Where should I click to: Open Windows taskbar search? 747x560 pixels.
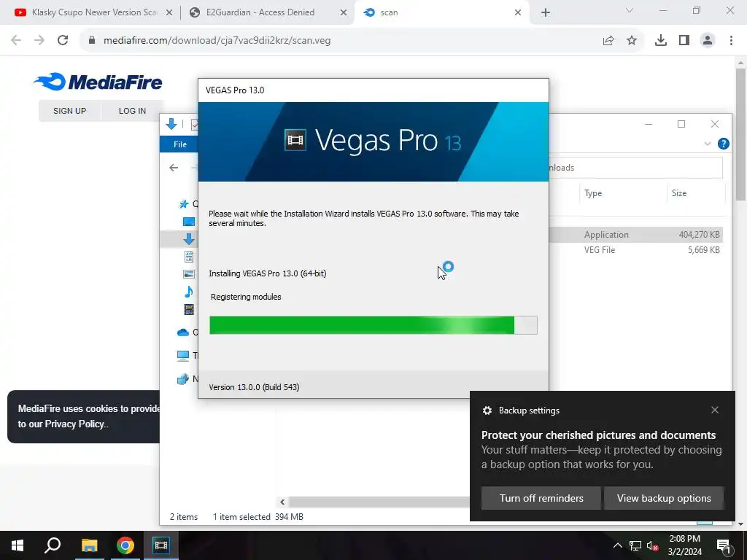coord(53,545)
